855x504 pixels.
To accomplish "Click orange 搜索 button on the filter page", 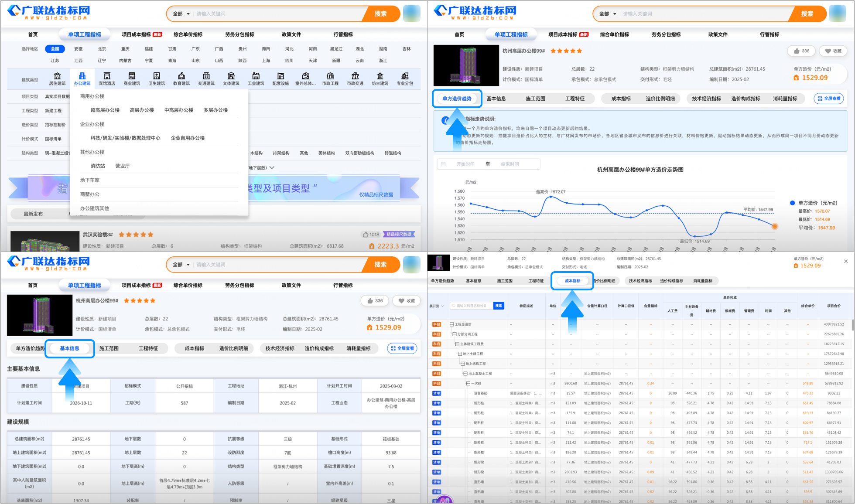I will tap(380, 14).
